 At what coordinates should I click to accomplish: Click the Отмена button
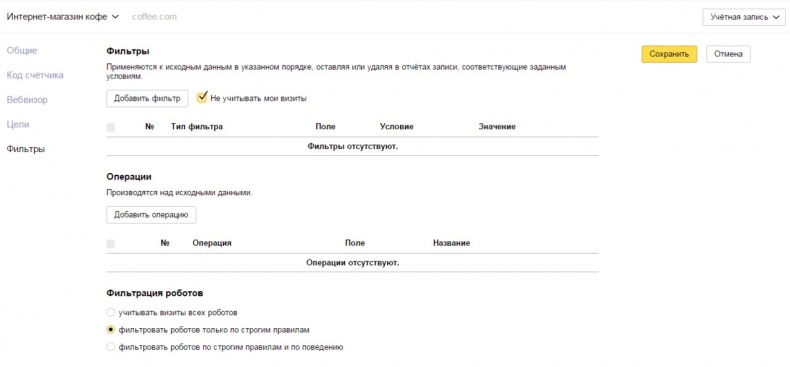[728, 54]
